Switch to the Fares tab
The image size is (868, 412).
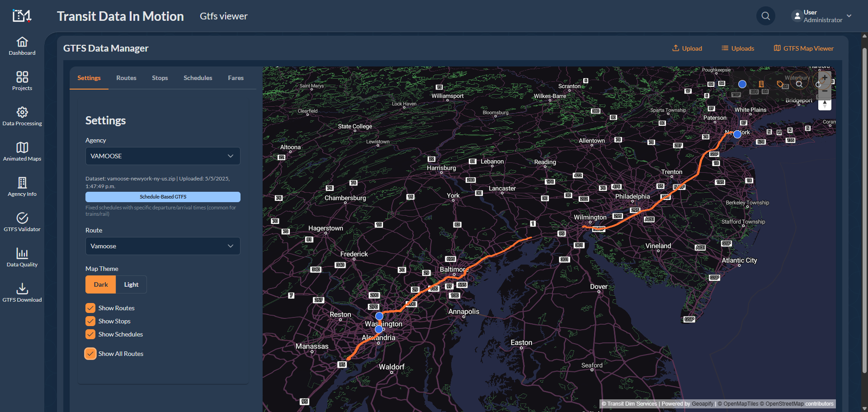pos(236,78)
